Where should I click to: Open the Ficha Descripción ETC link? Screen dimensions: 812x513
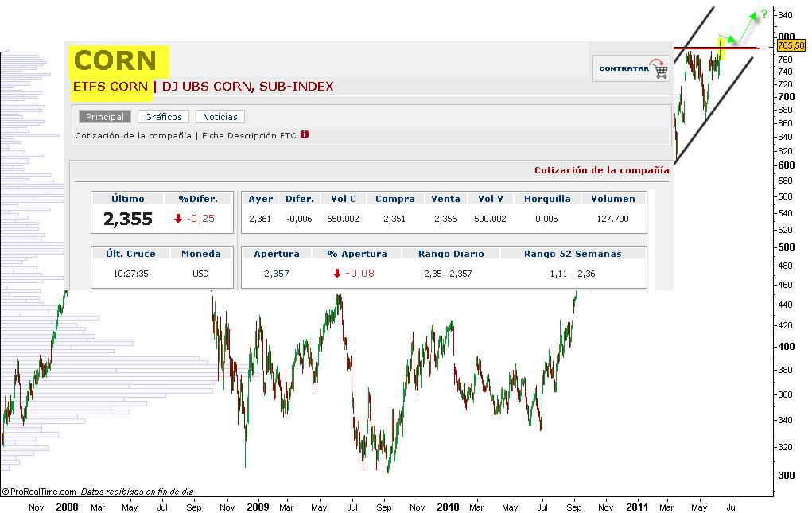(249, 136)
